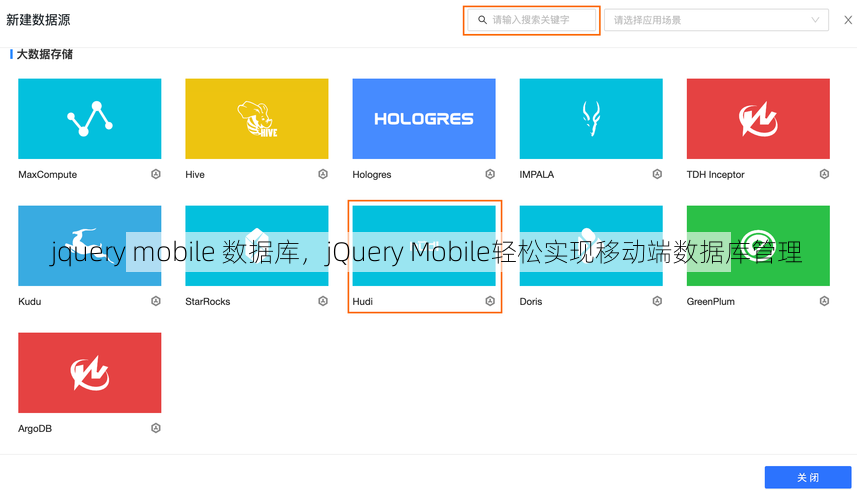Image resolution: width=857 pixels, height=490 pixels.
Task: Click the Hudi label text
Action: 362,302
